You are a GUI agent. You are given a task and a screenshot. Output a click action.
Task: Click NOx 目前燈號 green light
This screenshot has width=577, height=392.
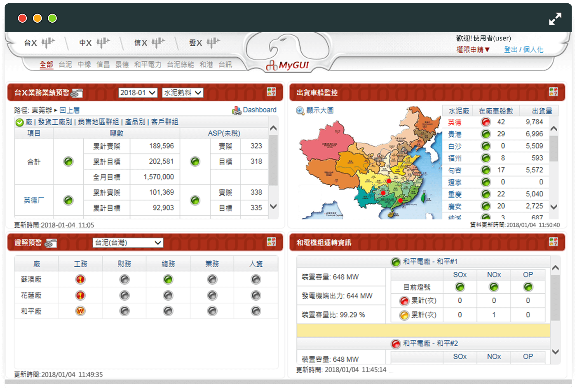[x=494, y=287]
